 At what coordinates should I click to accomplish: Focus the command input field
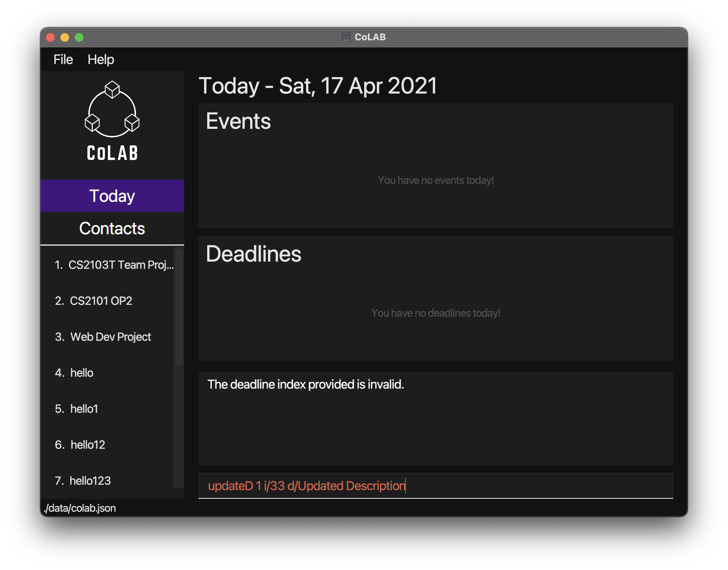pyautogui.click(x=435, y=486)
